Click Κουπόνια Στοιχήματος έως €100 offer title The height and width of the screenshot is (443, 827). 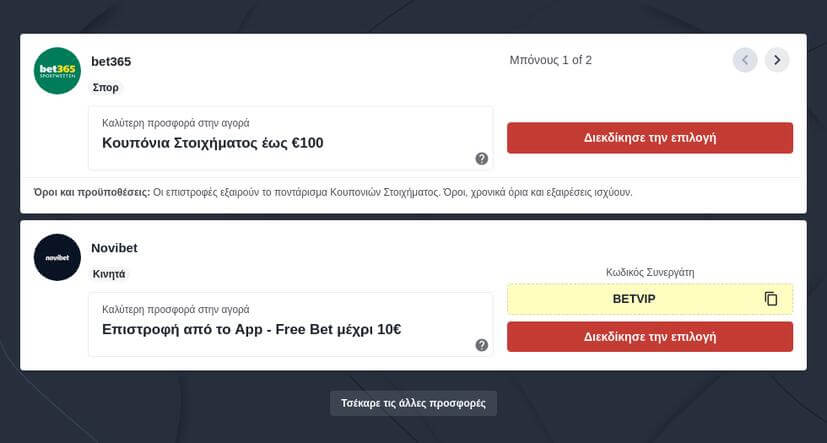point(213,143)
